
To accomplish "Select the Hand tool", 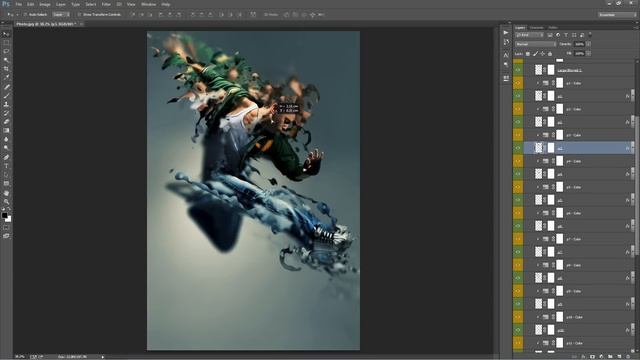I will coord(6,193).
